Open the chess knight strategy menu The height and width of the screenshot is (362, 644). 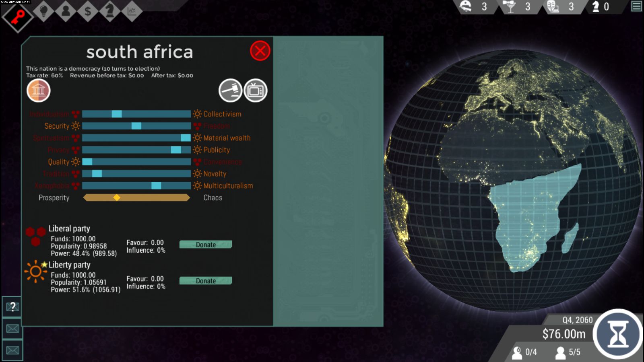[109, 11]
